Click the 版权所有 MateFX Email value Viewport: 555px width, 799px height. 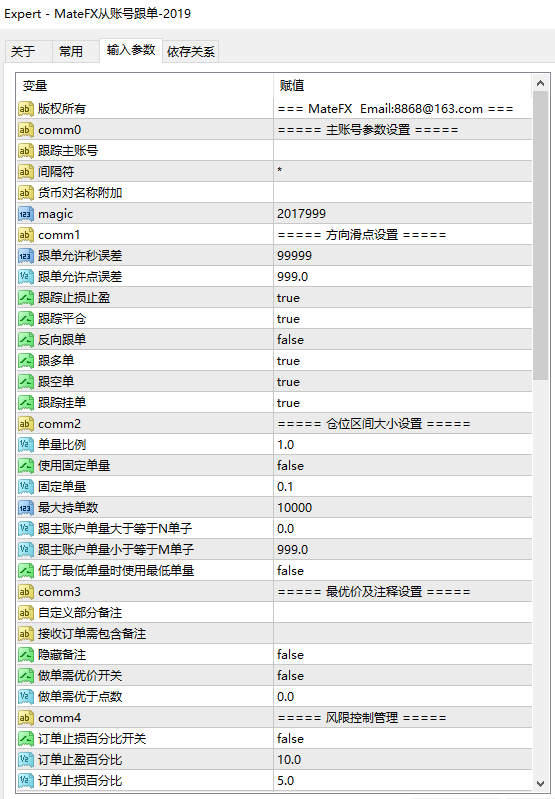(x=395, y=109)
